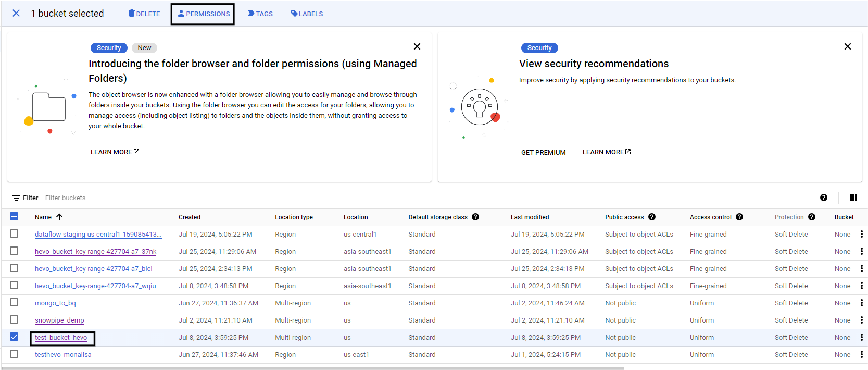868x370 pixels.
Task: Open PERMISSIONS for the selected bucket
Action: pos(203,14)
